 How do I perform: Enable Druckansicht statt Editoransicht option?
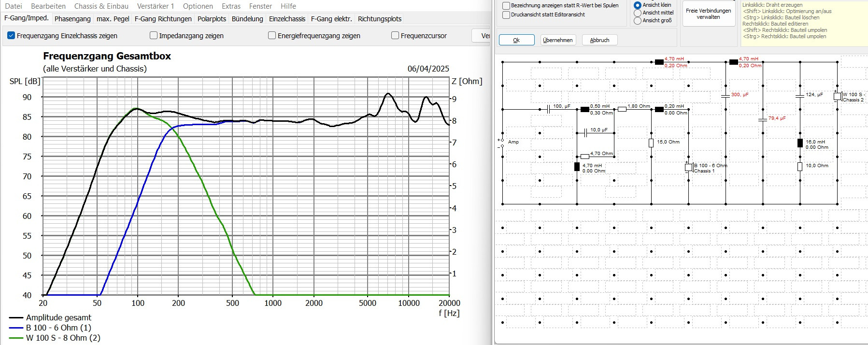(x=506, y=15)
